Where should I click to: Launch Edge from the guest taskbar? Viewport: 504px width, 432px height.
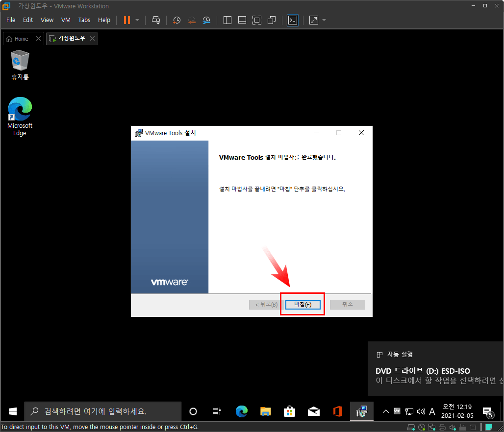tap(241, 411)
